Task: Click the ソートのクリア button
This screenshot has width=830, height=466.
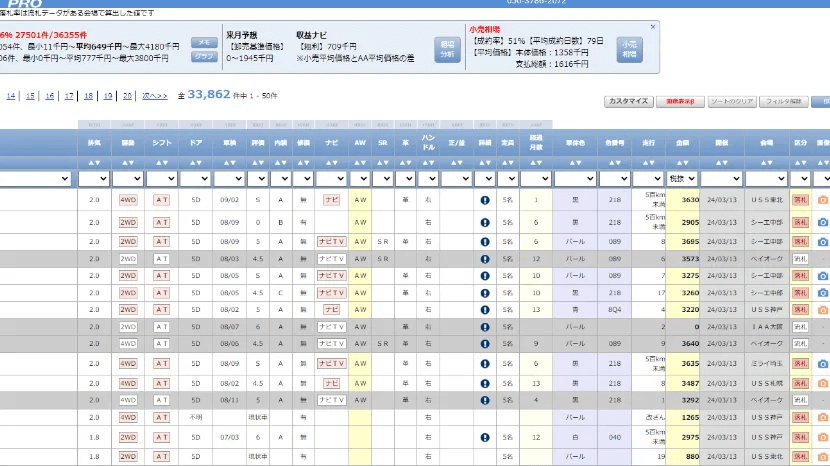Action: 730,101
